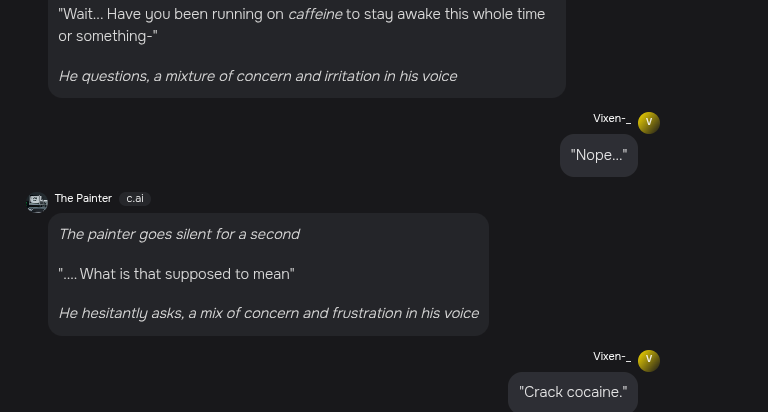Click the "Wait... Have you been running" text
Viewport: 768px width, 412px height.
click(x=171, y=14)
